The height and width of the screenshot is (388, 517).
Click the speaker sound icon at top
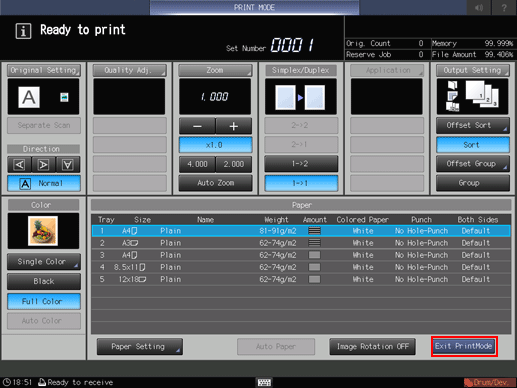pos(479,7)
